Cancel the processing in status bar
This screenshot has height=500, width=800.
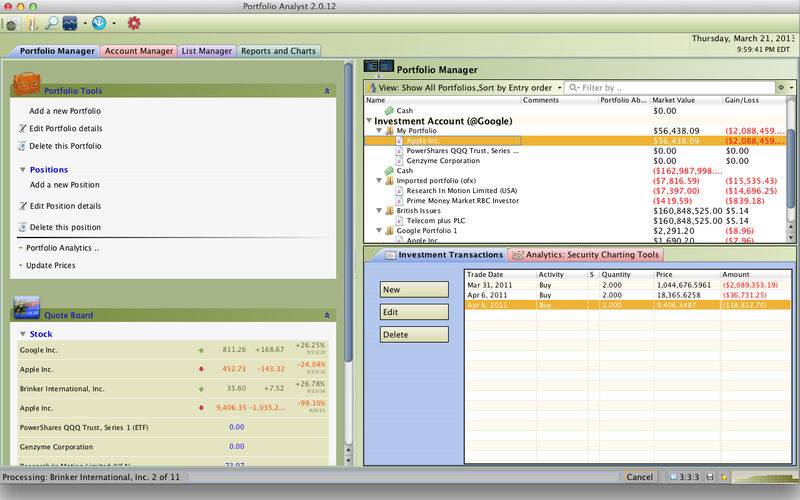point(639,477)
